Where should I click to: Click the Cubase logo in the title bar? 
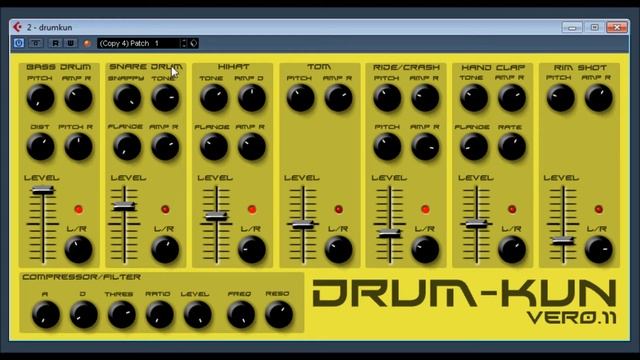tap(17, 27)
